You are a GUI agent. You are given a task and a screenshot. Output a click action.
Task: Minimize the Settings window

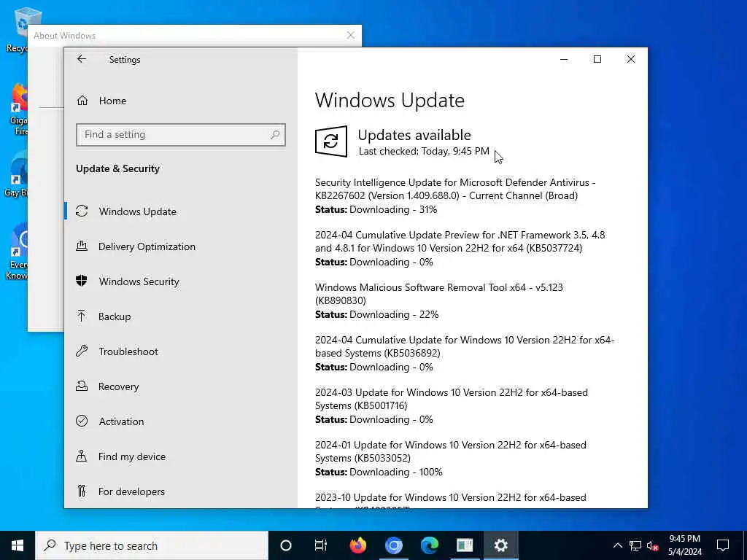tap(564, 59)
